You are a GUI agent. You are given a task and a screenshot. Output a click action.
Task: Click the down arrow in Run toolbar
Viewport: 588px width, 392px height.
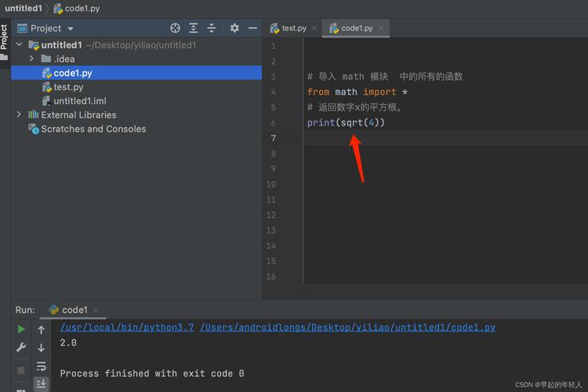[42, 348]
